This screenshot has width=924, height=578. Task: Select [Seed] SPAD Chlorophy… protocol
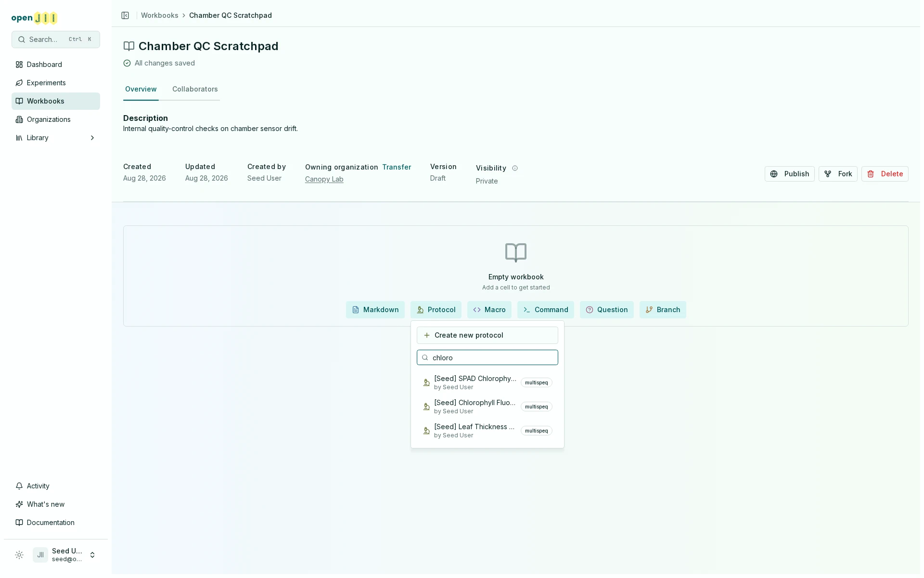[487, 382]
